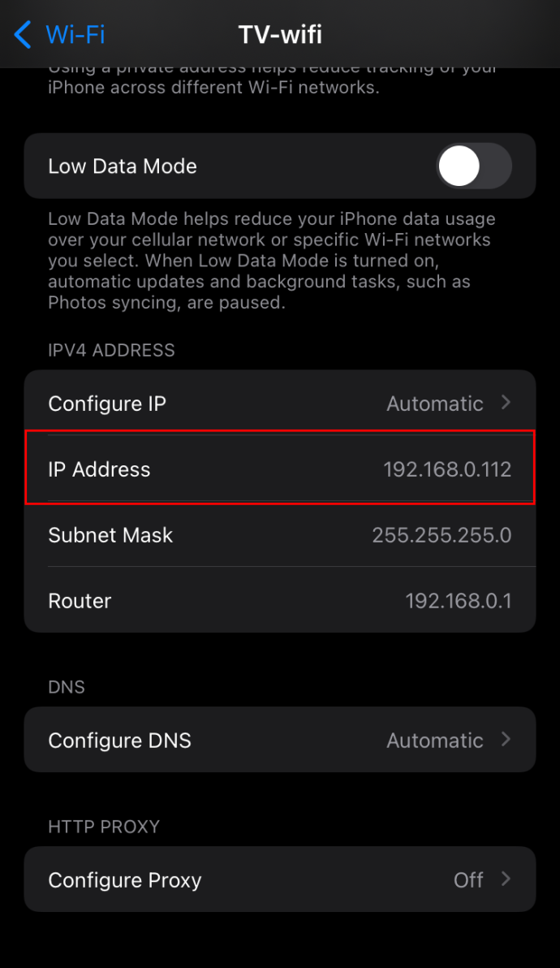Viewport: 560px width, 968px height.
Task: Tap the Subnet Mask label
Action: [110, 534]
